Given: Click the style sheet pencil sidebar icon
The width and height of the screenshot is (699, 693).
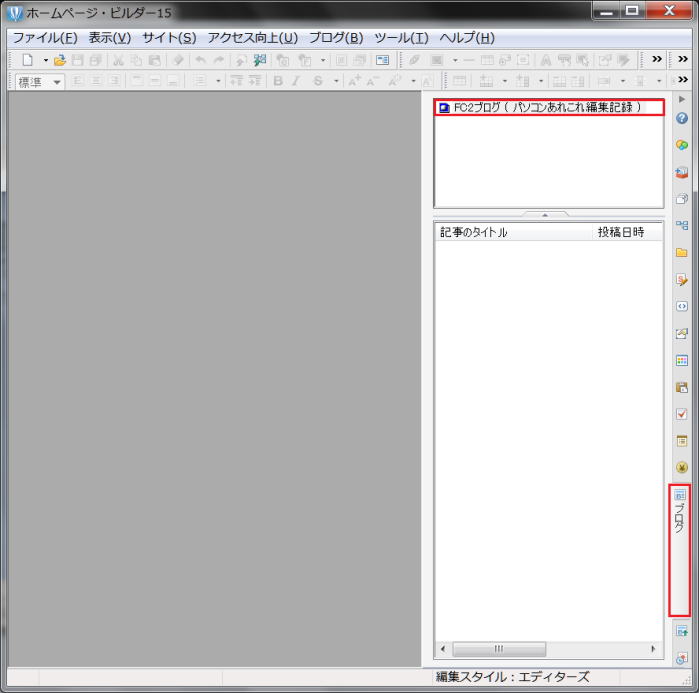Looking at the screenshot, I should coord(682,279).
